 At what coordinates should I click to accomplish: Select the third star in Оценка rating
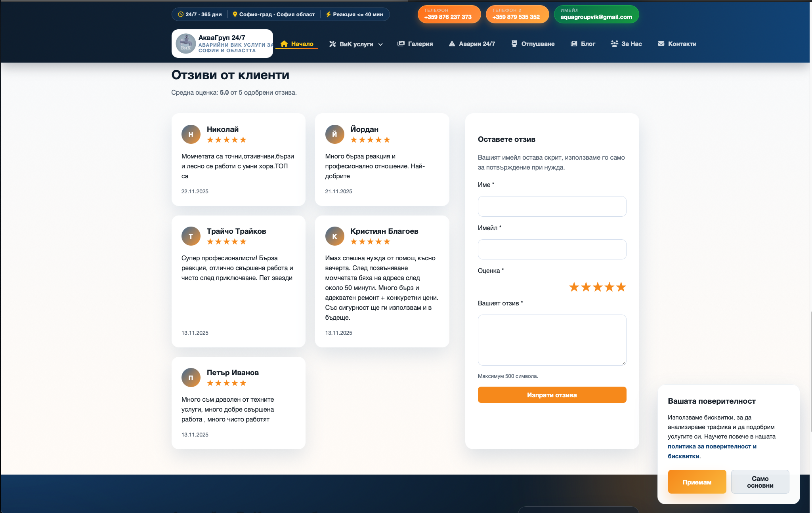(598, 287)
